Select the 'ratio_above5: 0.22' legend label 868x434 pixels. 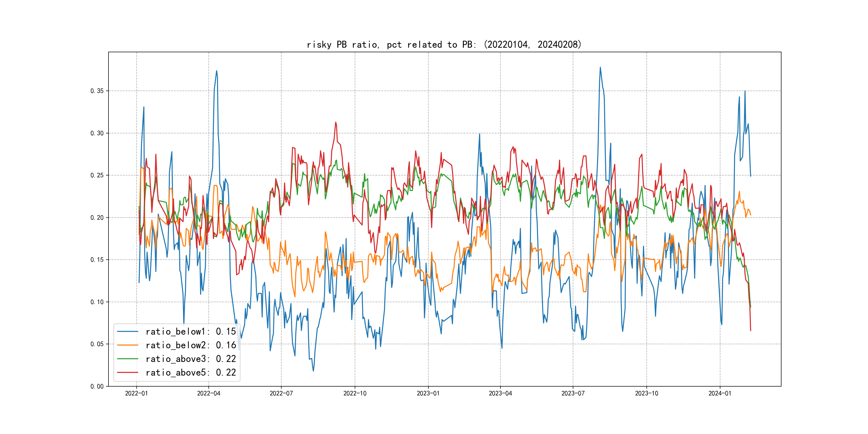191,372
